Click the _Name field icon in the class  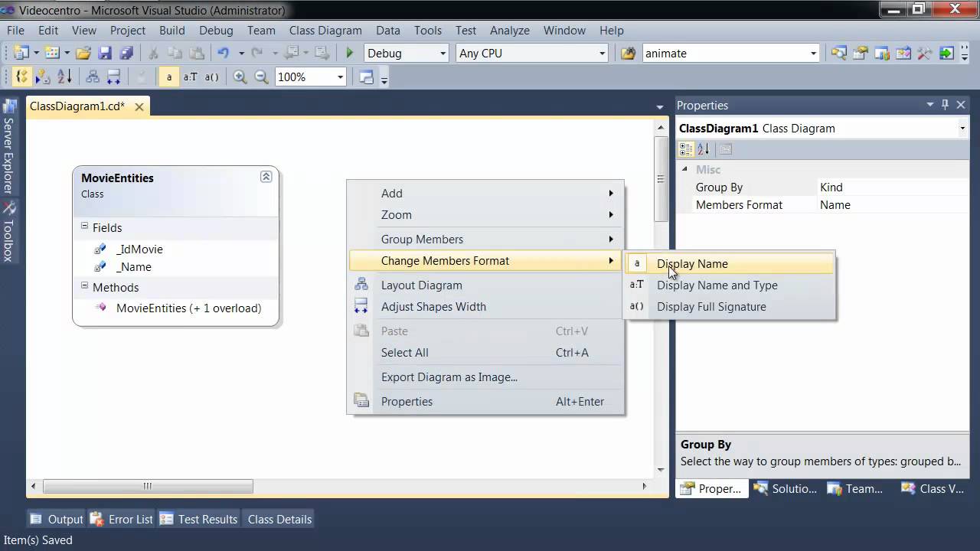click(100, 266)
